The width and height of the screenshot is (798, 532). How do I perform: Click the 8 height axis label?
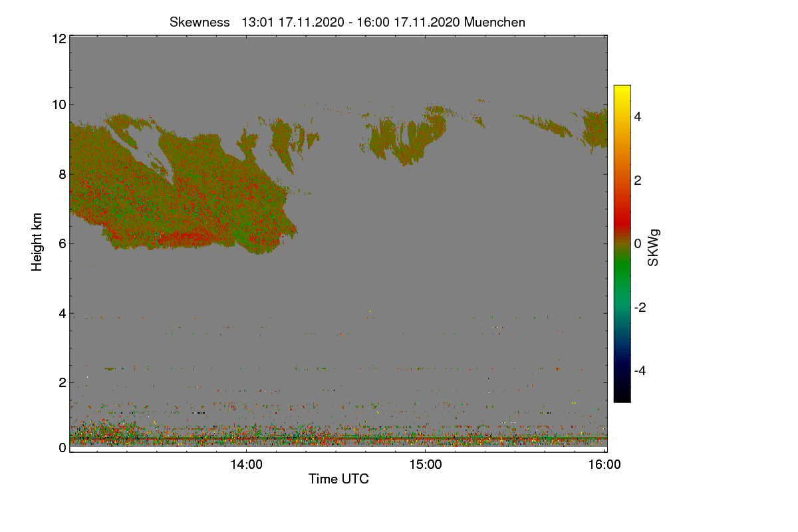coord(63,174)
